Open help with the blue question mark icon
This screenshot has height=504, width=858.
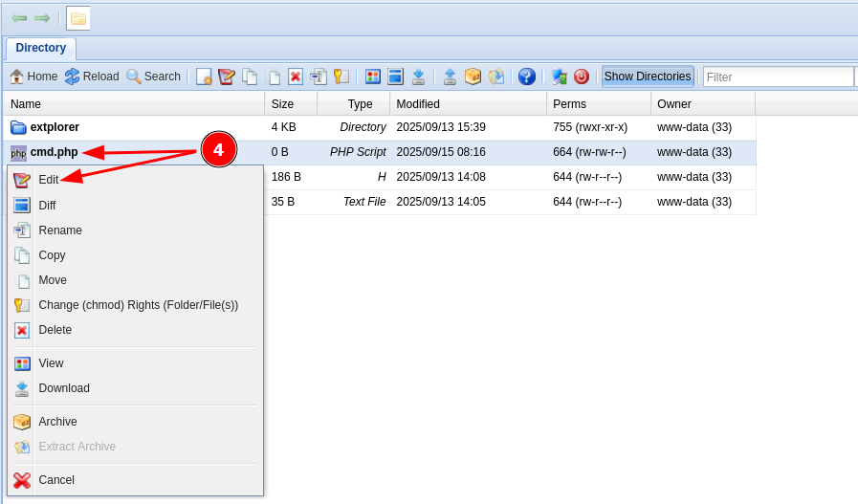[527, 77]
